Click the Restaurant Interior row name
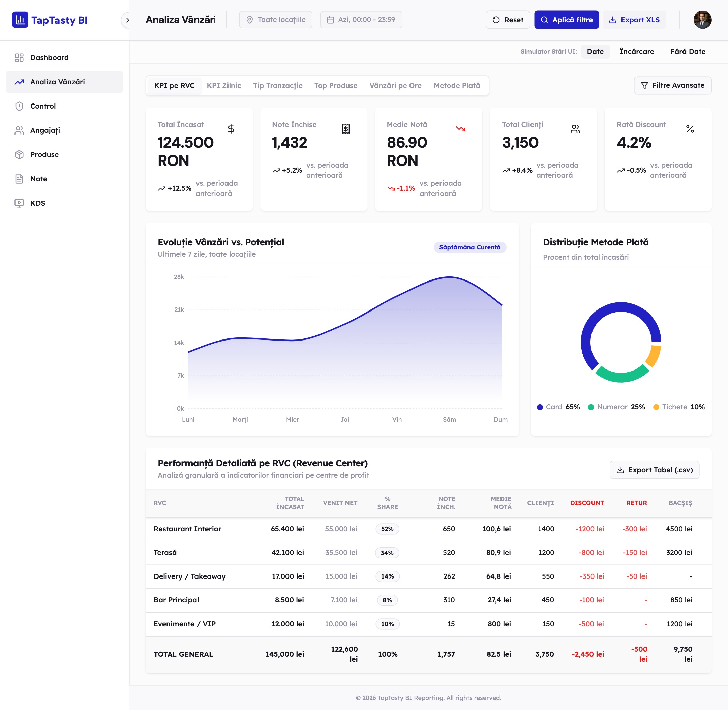The height and width of the screenshot is (710, 728). point(187,529)
